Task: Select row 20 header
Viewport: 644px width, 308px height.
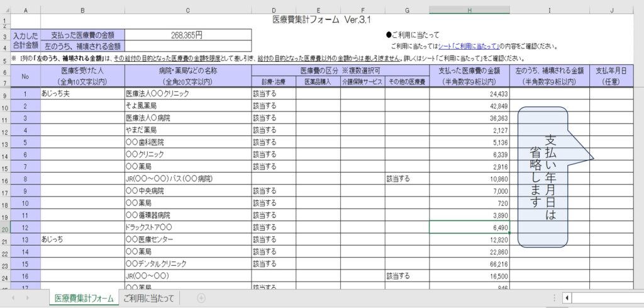Action: tap(5, 228)
